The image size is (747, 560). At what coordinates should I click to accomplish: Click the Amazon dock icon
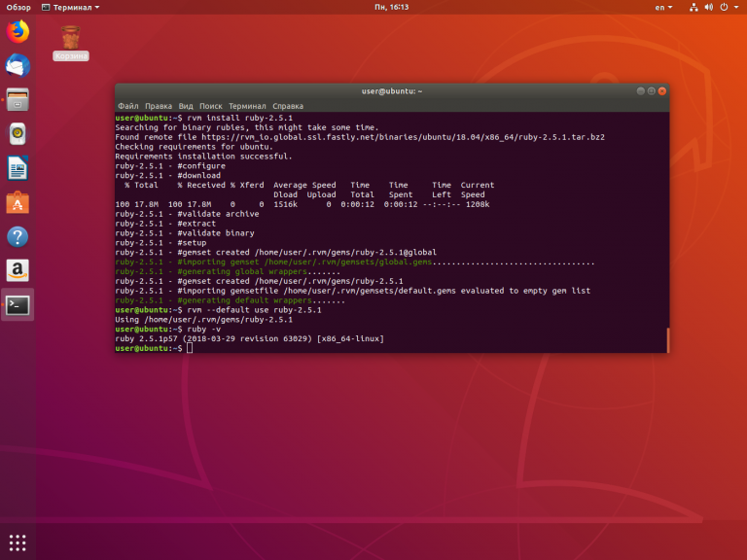point(18,270)
